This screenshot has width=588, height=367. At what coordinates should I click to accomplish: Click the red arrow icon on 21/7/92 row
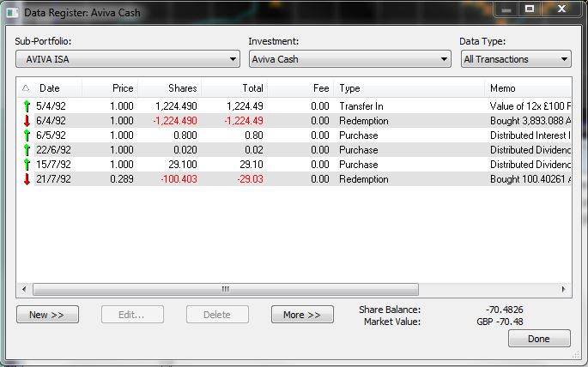click(27, 179)
